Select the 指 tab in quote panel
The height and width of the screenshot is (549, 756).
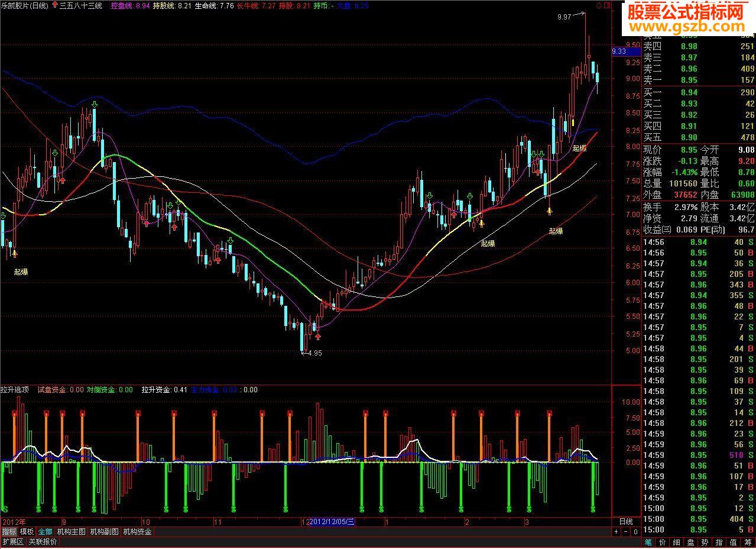click(x=719, y=542)
